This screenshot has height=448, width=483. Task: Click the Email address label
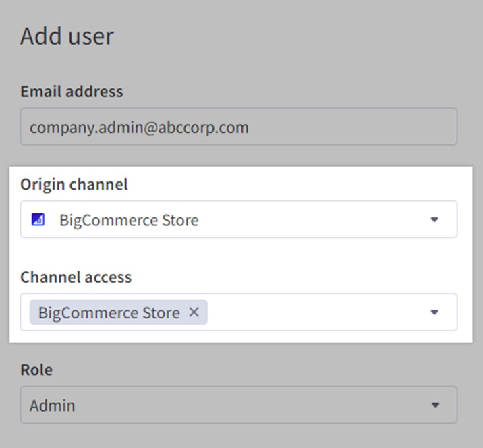pyautogui.click(x=72, y=92)
